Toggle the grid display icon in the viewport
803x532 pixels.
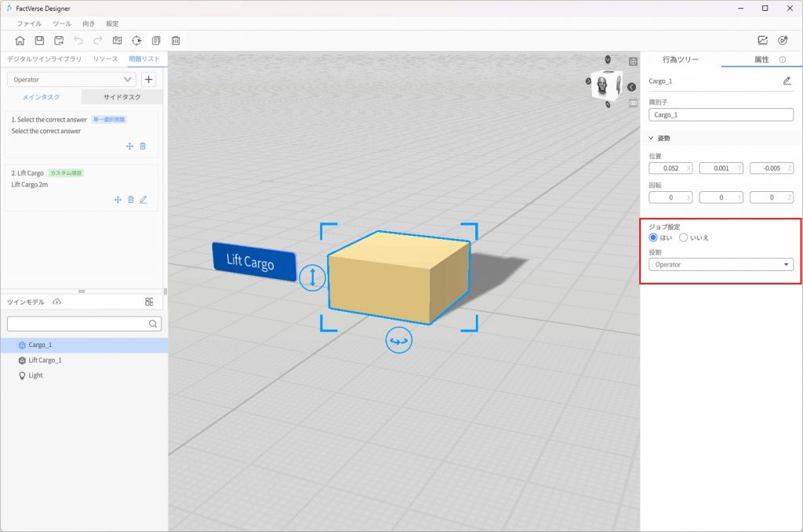pyautogui.click(x=633, y=102)
